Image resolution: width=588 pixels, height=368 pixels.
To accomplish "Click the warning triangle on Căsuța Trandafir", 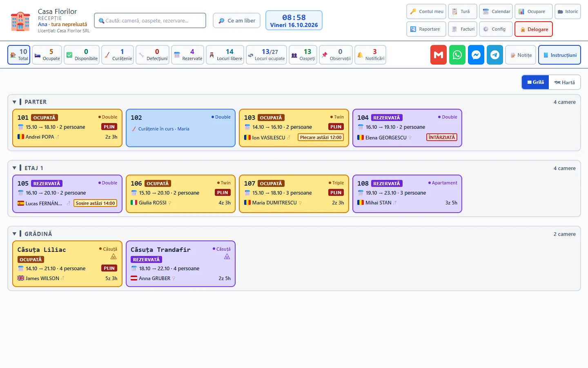I will click(x=227, y=257).
